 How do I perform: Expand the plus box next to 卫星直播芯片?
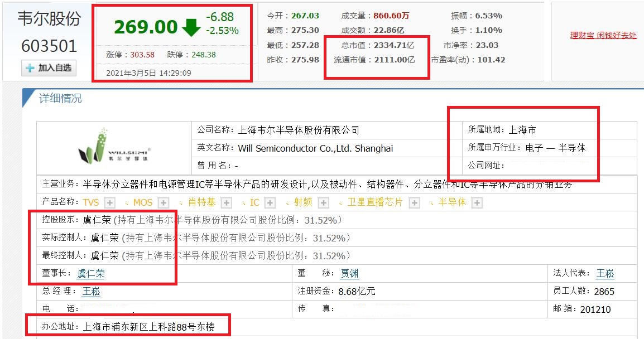point(415,203)
